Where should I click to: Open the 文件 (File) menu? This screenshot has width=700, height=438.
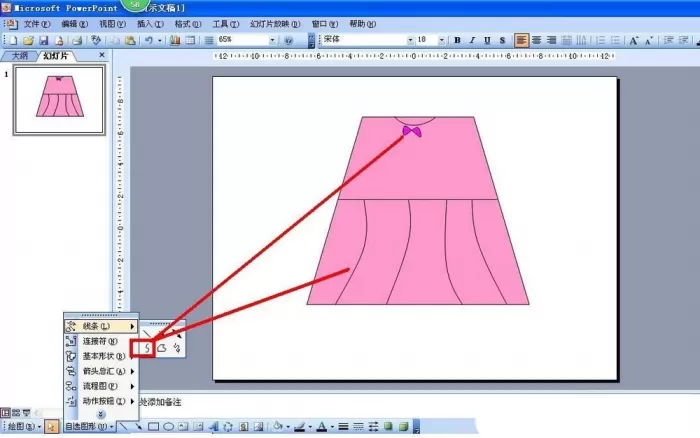37,24
